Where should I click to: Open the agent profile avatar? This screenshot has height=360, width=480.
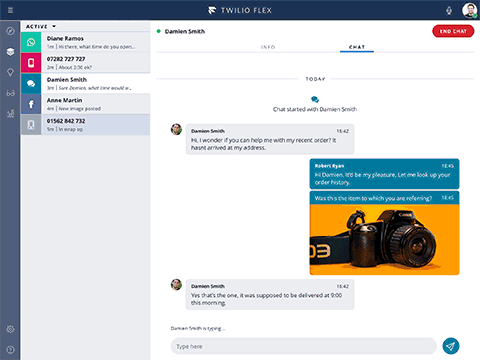click(x=469, y=10)
